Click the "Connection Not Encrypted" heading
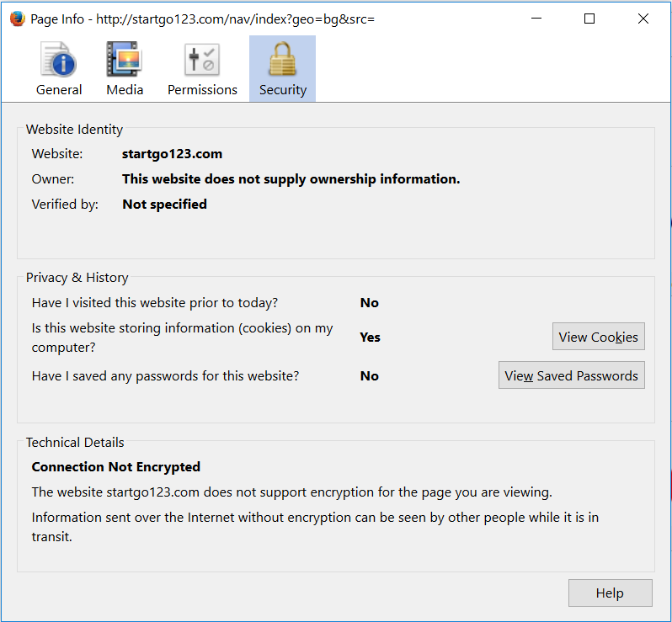Viewport: 672px width, 622px height. 116,467
